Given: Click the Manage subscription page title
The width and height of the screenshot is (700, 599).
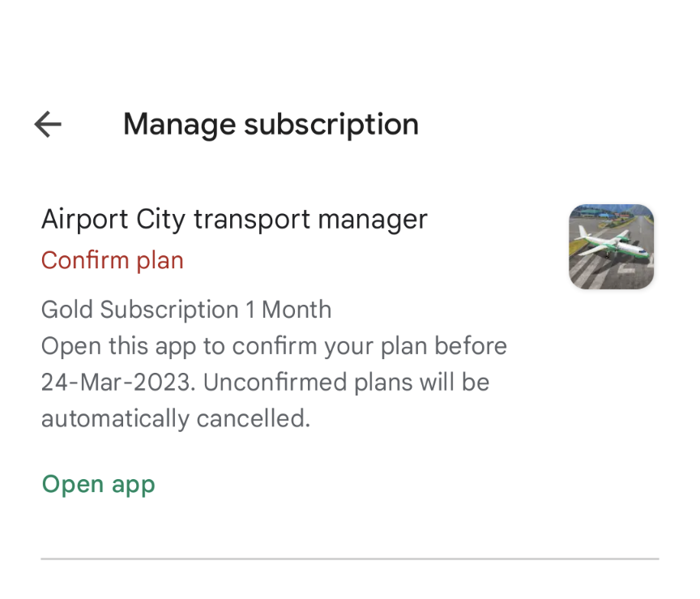Looking at the screenshot, I should tap(271, 124).
